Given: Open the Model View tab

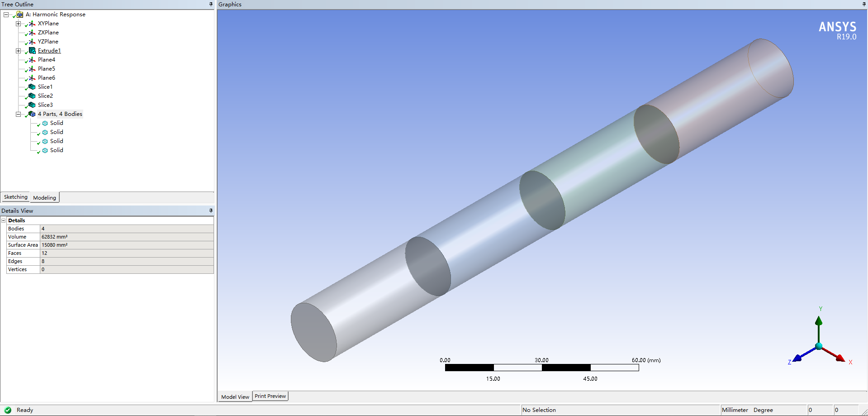Looking at the screenshot, I should pyautogui.click(x=235, y=397).
